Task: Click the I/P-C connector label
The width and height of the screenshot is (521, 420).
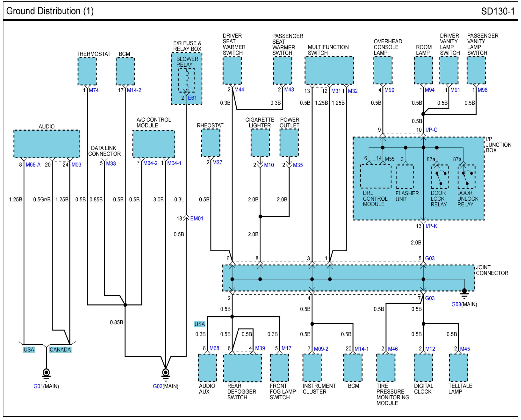Action: [432, 130]
